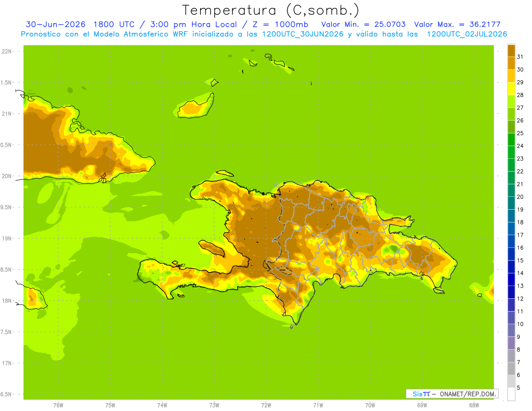Click the blue colorbar swatch between 14 and 15
The height and width of the screenshot is (411, 532).
(x=511, y=266)
